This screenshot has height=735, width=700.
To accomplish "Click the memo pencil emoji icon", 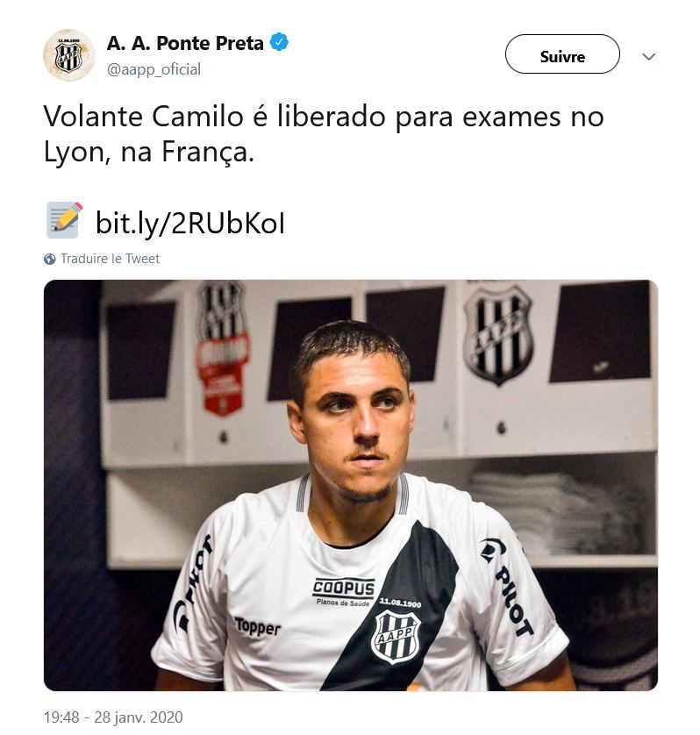I will (x=65, y=220).
